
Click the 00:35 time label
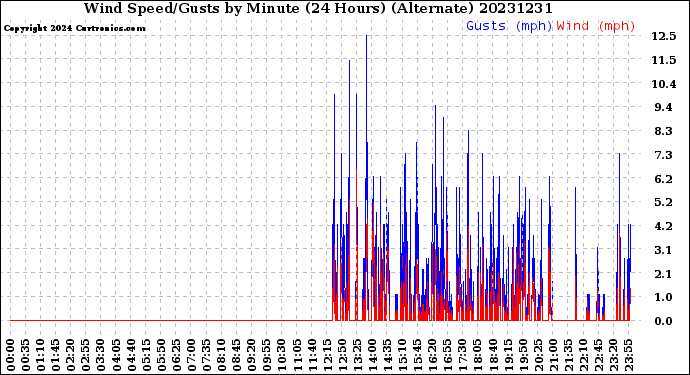26,355
